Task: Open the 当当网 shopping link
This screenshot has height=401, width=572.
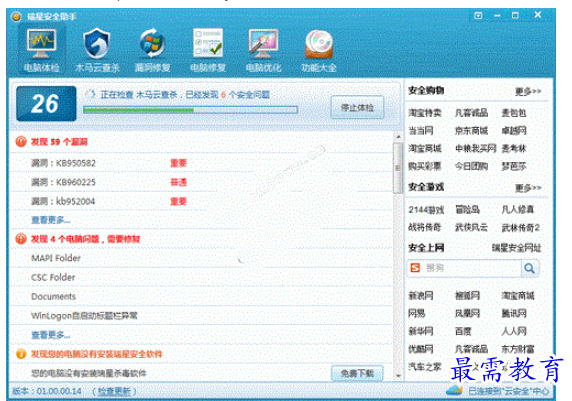Action: (x=421, y=130)
